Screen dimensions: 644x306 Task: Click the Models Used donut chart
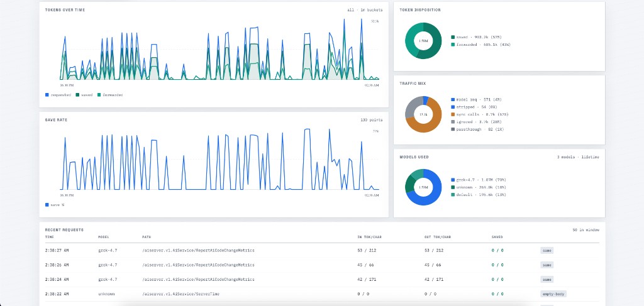423,187
